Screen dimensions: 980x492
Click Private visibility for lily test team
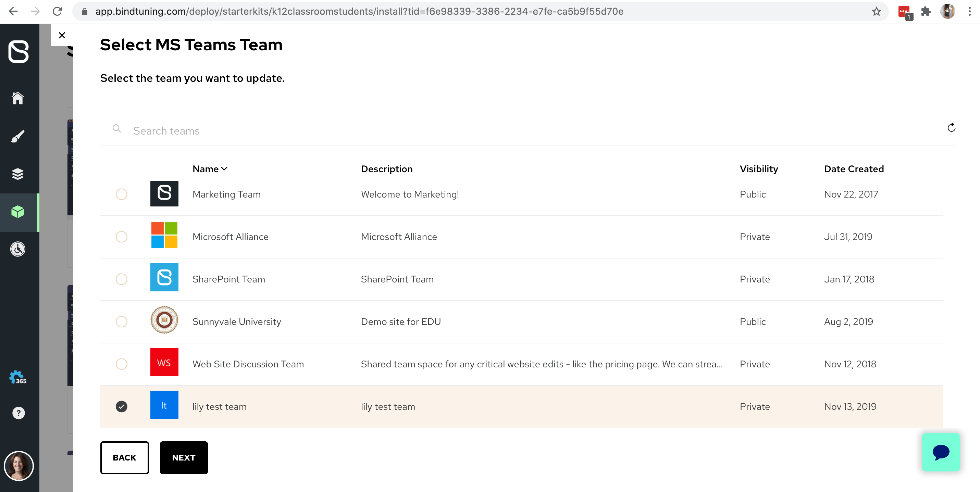pos(755,407)
